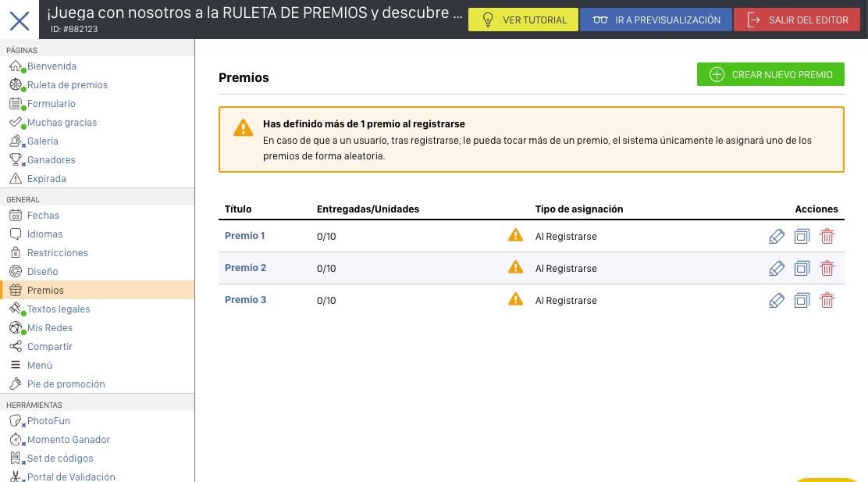868x482 pixels.
Task: Open the Premio 2 prize link
Action: [245, 267]
